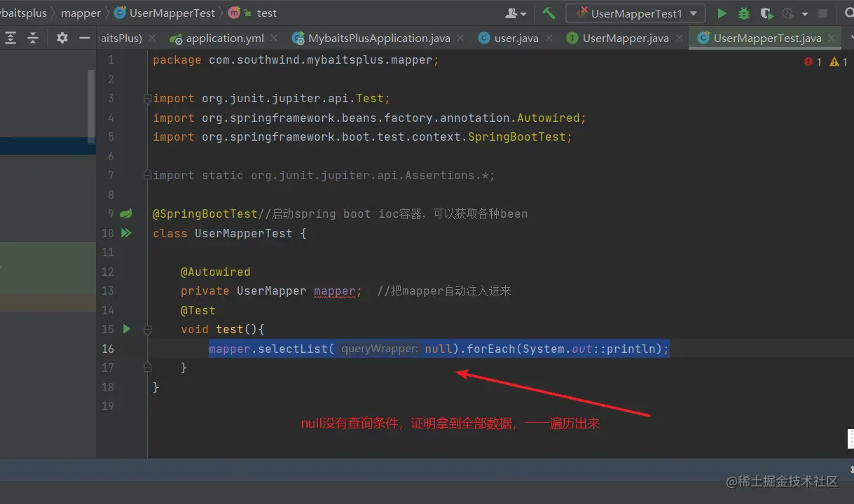Click line number 19 in the gutter
Screen dimensions: 854x504
(107, 406)
